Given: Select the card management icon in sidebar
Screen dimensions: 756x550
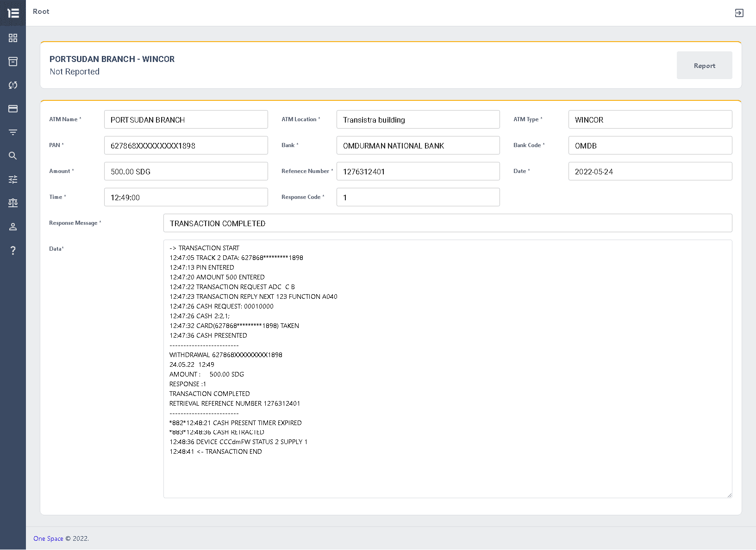Looking at the screenshot, I should pos(12,109).
